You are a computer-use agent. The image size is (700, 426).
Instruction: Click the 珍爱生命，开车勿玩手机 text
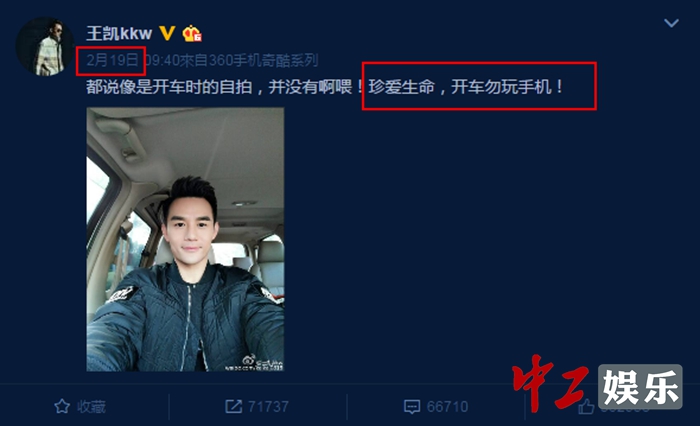tap(466, 87)
